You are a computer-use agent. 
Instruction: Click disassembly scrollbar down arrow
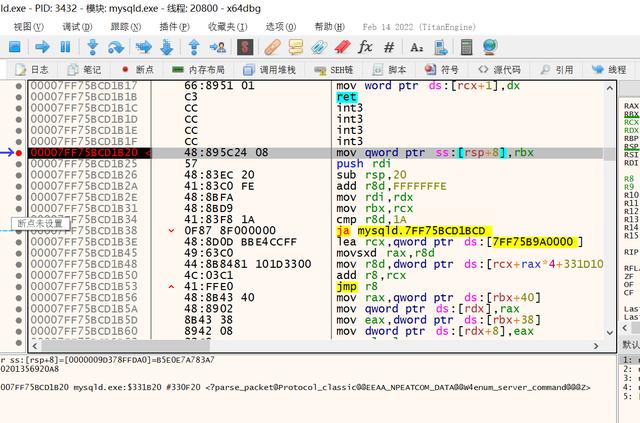609,333
